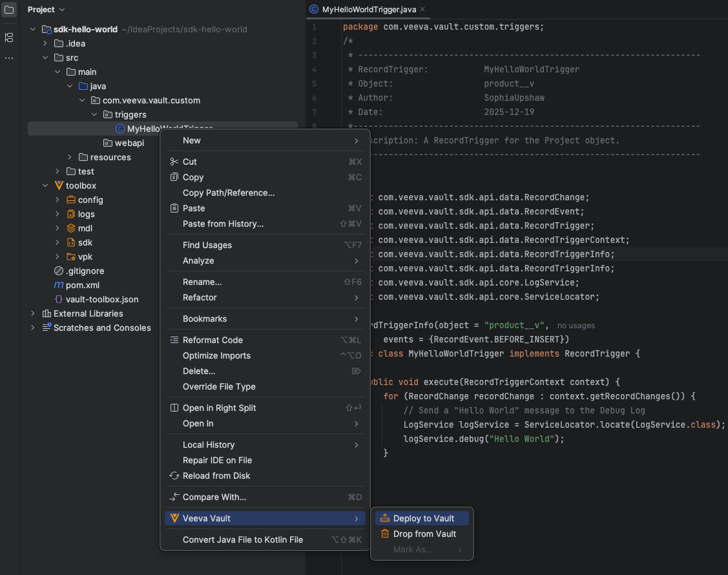This screenshot has width=728, height=575.
Task: Collapse the src folder
Action: (45, 57)
